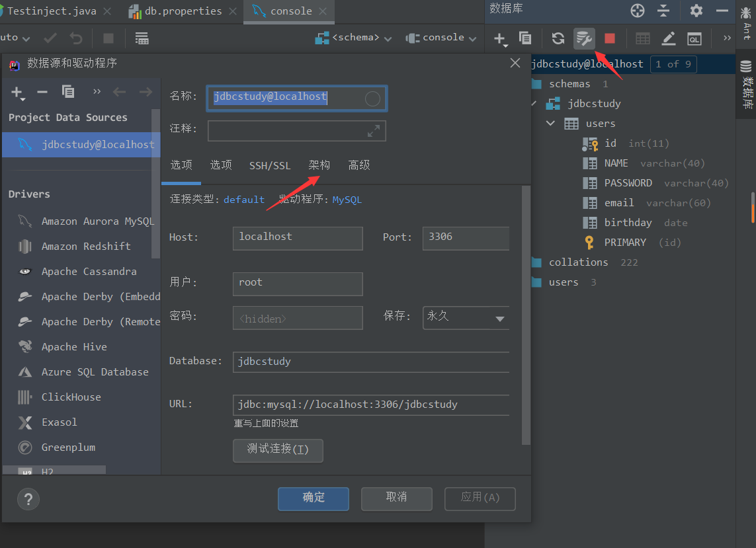Show more dialog toolbar actions chevrons

(97, 92)
